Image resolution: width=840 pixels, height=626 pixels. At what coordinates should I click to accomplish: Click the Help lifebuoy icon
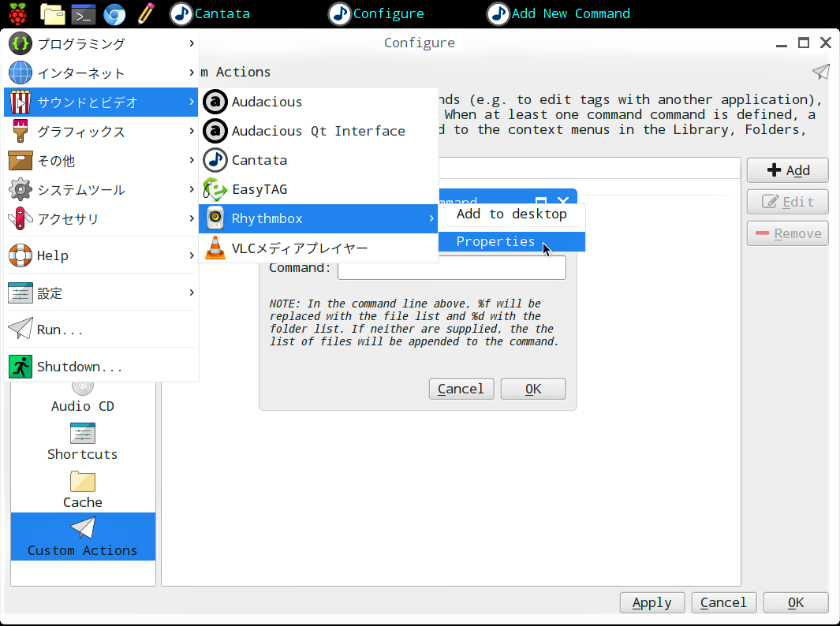coord(21,255)
